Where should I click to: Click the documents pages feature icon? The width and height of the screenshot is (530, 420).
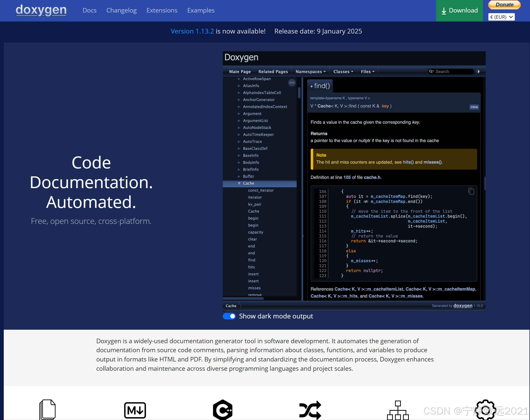tap(47, 409)
